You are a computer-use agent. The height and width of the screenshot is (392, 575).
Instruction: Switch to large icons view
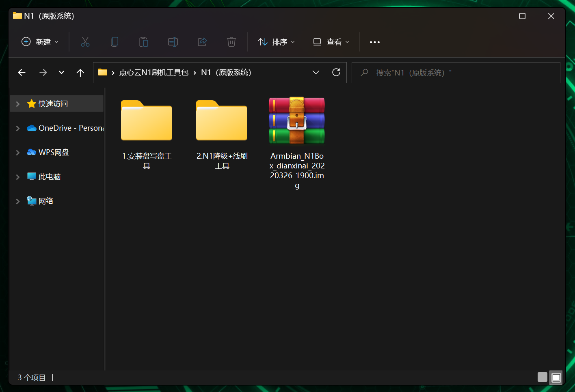(556, 377)
